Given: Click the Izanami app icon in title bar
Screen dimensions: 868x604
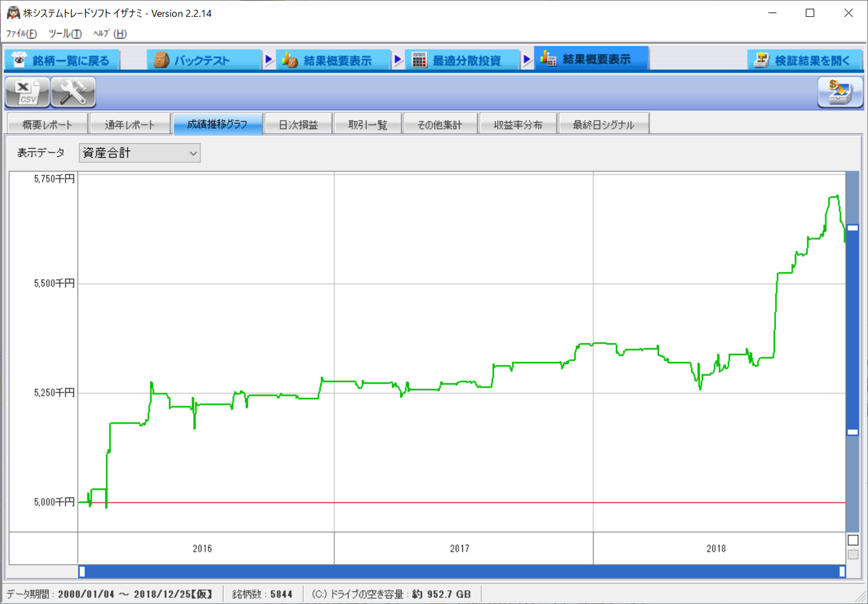Looking at the screenshot, I should pos(12,13).
